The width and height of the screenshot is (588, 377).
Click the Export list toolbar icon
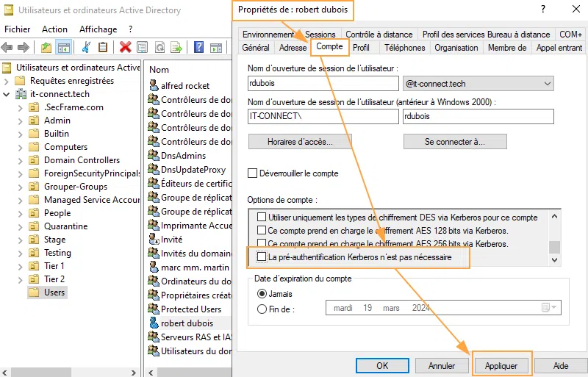coord(176,47)
